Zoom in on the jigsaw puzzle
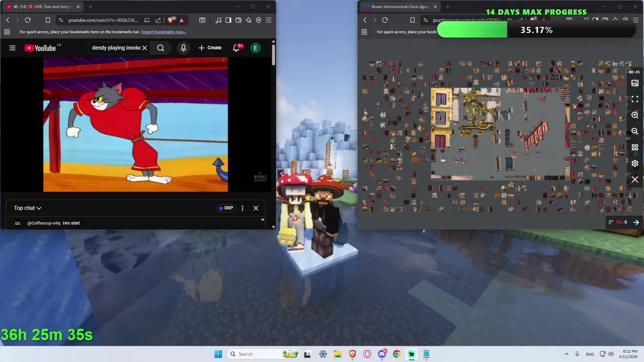Screen dimensions: 644x362 pyautogui.click(x=635, y=115)
